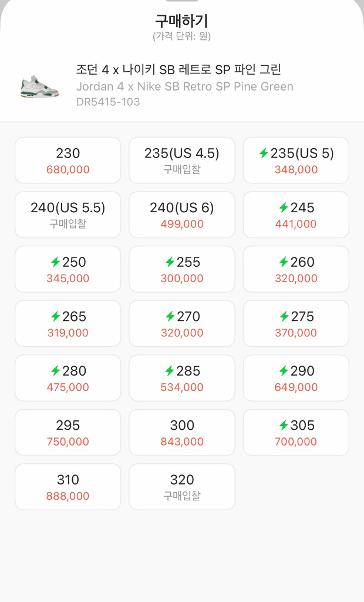Click the fast-delivery bolt on size 255
The width and height of the screenshot is (364, 602).
click(x=170, y=262)
